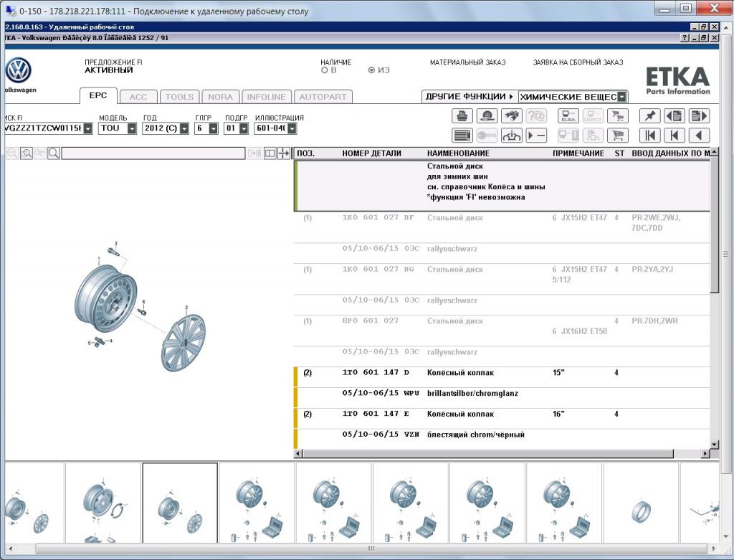Image resolution: width=734 pixels, height=560 pixels.
Task: Open the ГЛГР dropdown showing 6
Action: [214, 128]
